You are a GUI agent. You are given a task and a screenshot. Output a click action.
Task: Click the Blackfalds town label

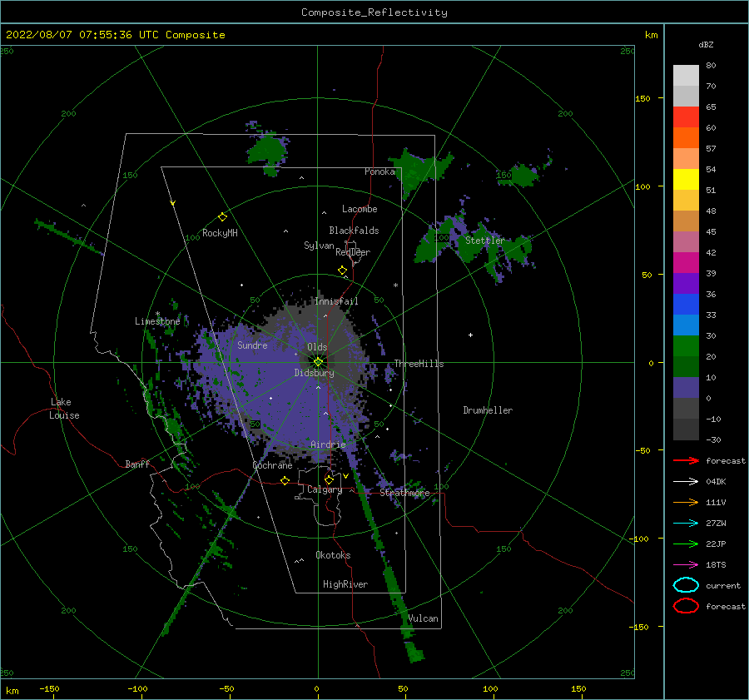354,231
